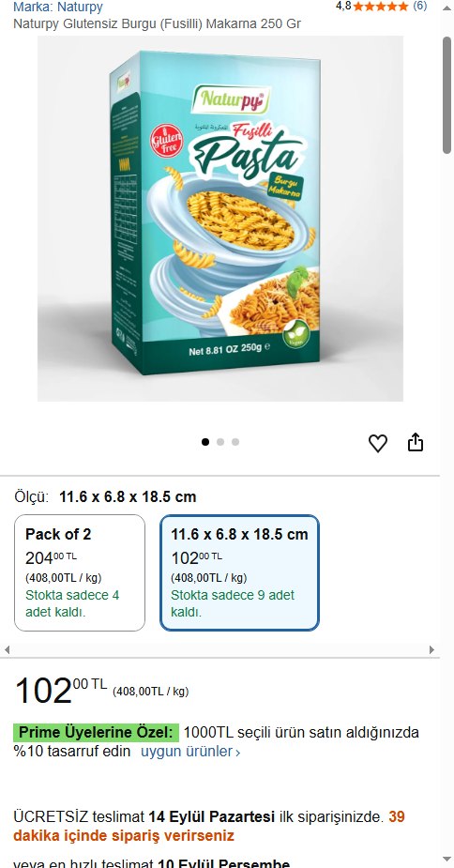Click the Prime Üyelerine Özel badge
The height and width of the screenshot is (868, 454).
[x=97, y=732]
